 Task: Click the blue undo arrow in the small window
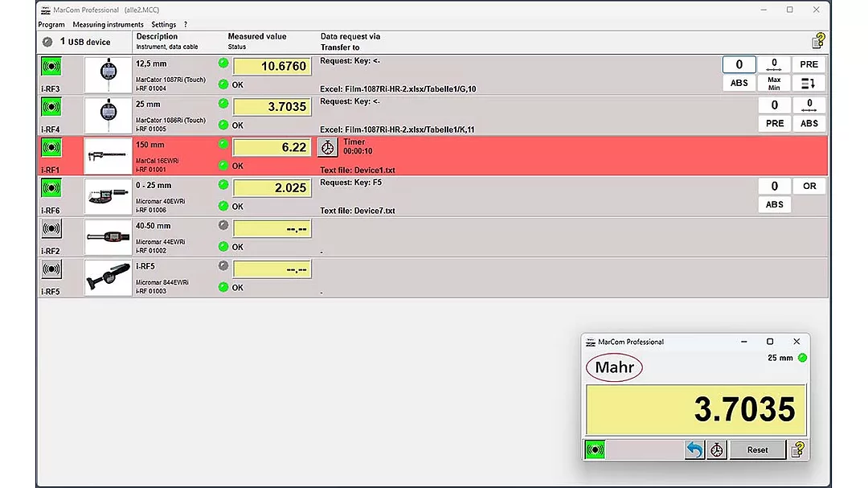click(x=694, y=449)
